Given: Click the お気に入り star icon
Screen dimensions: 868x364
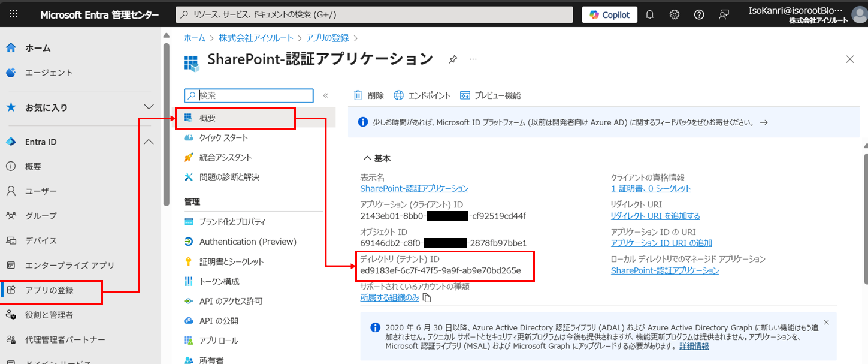Looking at the screenshot, I should coord(11,107).
